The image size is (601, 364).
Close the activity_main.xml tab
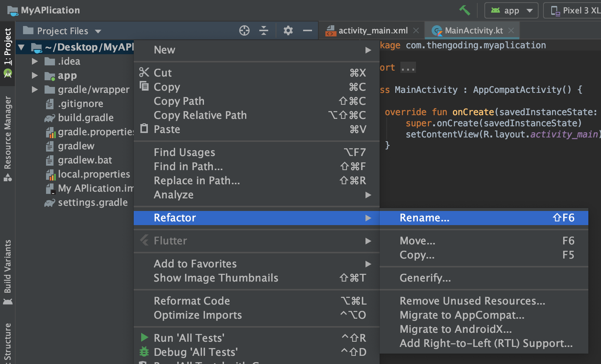[416, 30]
